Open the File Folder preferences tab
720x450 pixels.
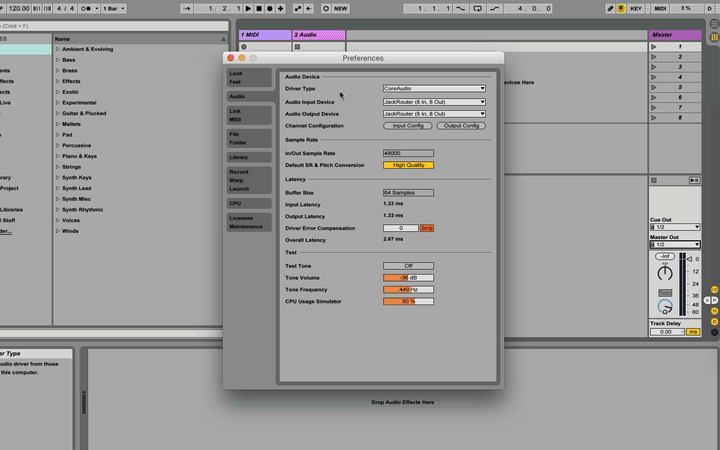tap(249, 138)
